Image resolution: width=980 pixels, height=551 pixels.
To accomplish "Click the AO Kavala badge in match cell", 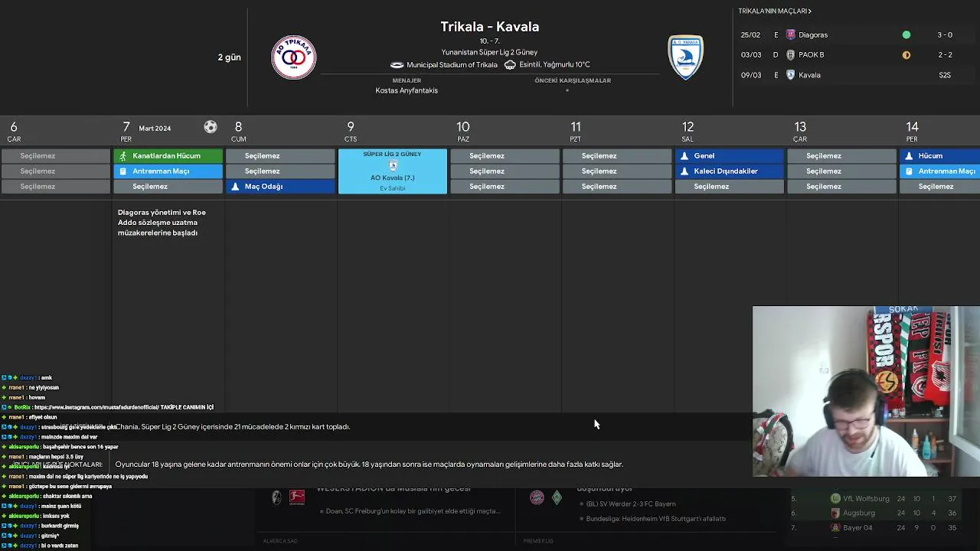I will 393,165.
